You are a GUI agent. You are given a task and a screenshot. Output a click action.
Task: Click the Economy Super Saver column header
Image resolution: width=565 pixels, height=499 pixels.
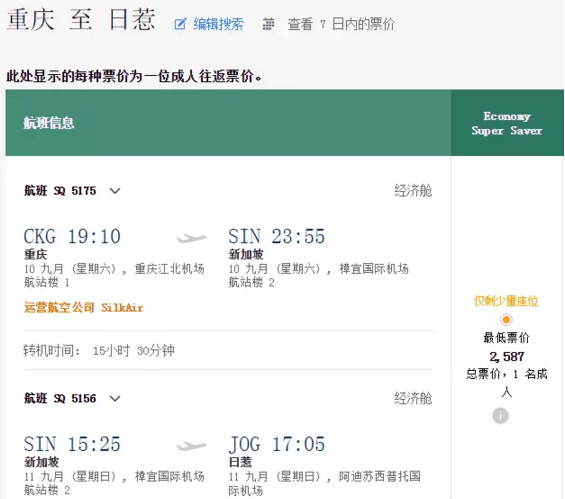507,123
